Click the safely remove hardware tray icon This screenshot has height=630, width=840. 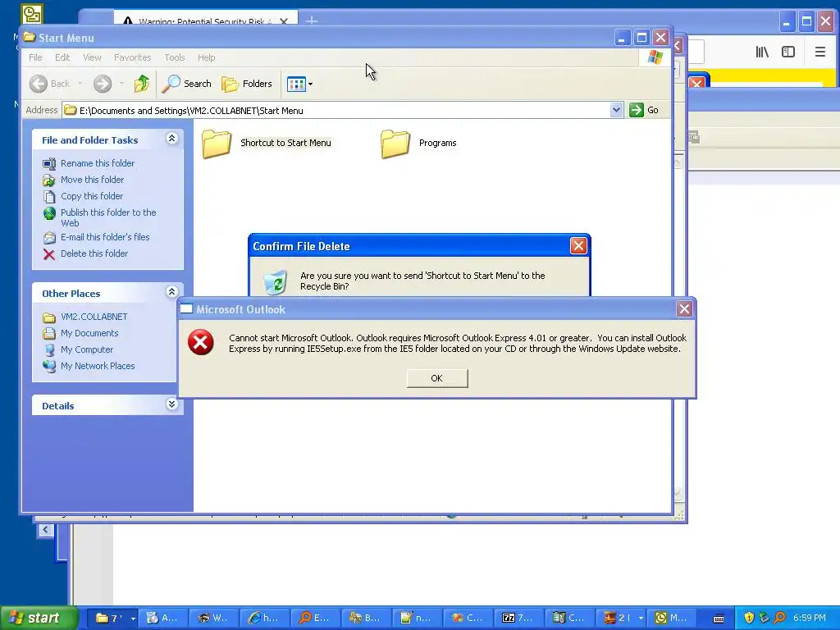click(764, 618)
